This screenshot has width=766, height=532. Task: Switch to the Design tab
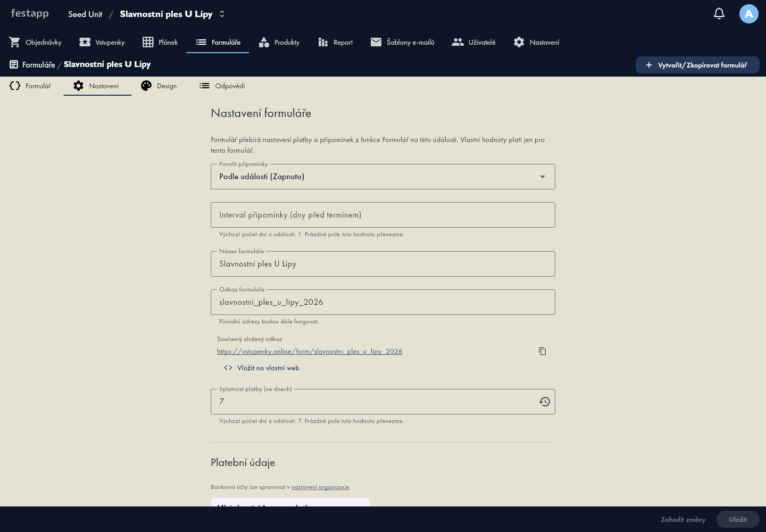coord(159,86)
